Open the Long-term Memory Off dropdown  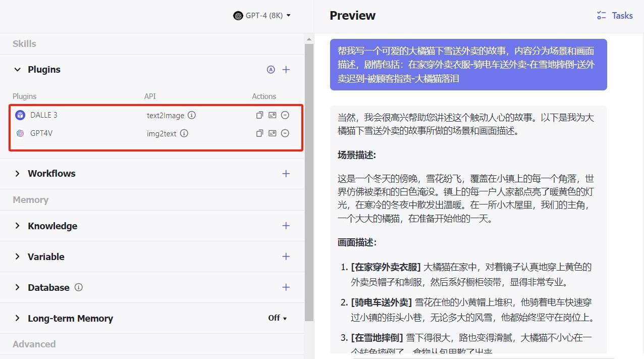coord(278,318)
